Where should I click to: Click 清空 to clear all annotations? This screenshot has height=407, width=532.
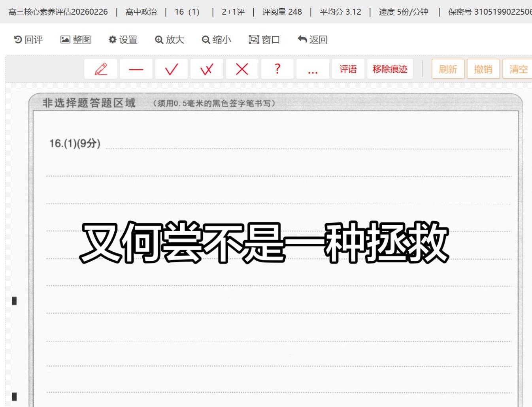click(518, 68)
